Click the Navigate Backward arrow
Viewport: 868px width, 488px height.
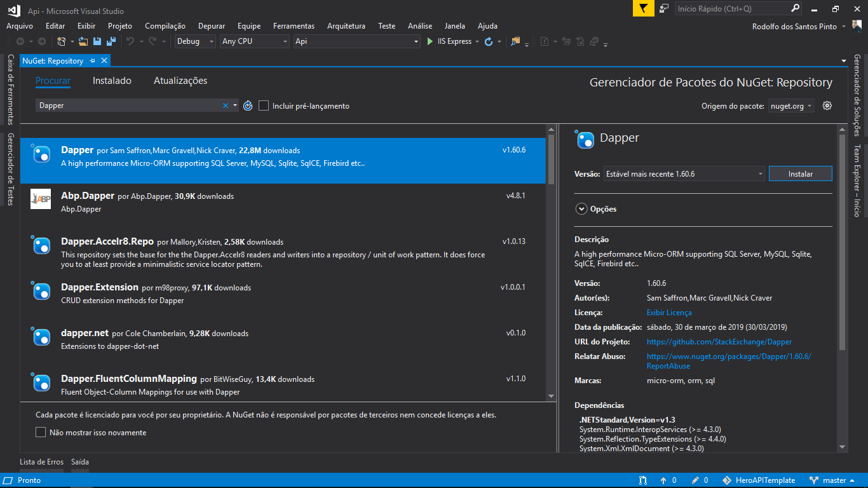(20, 41)
